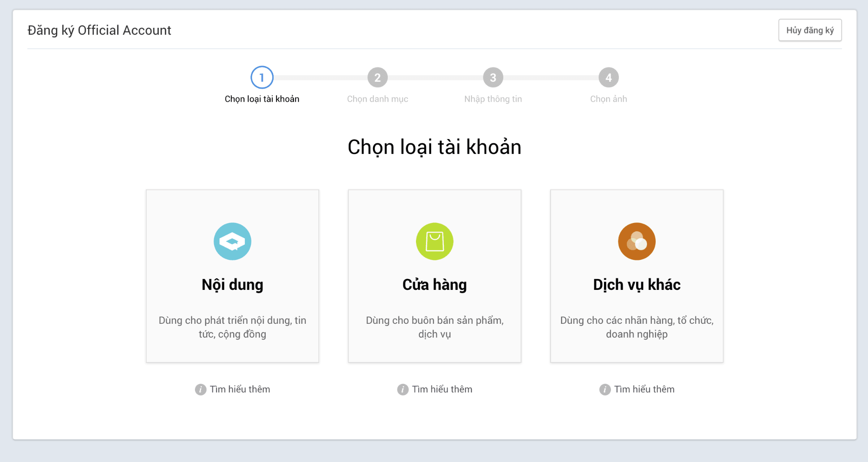Click the orange Dịch vụ khác circles icon

pos(637,241)
